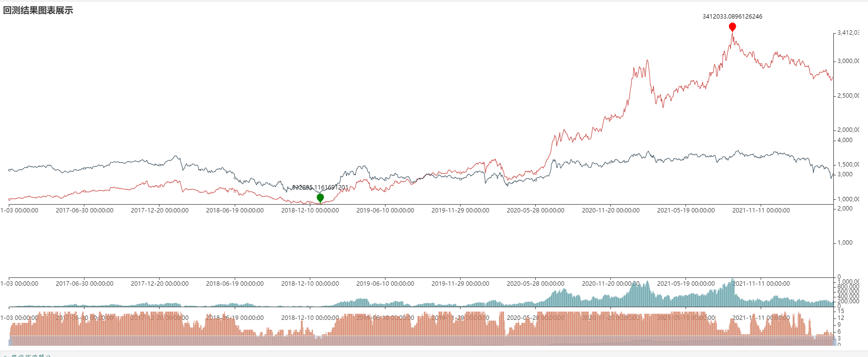Screen dimensions: 868x357
Task: Click y-axis tick label 15 on bottom chart
Action: [841, 311]
